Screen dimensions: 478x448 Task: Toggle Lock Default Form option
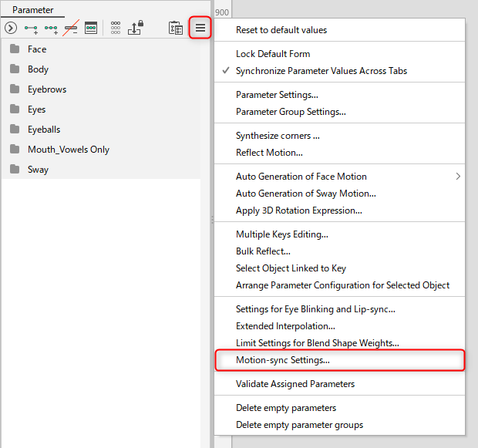point(273,54)
